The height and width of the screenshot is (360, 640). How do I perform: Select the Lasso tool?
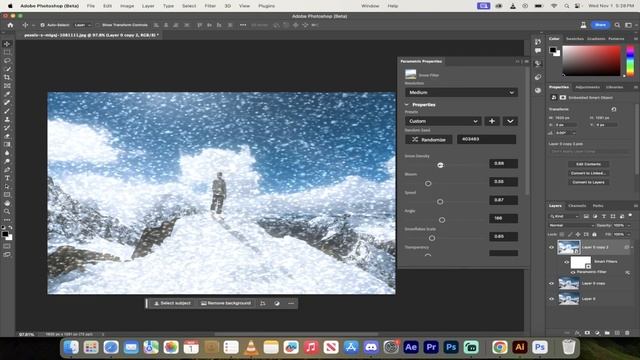coord(7,60)
